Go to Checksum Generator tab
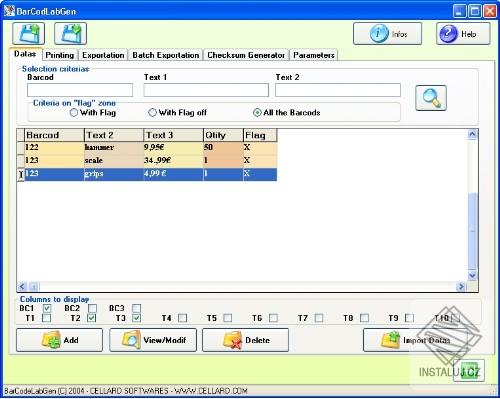 point(246,55)
